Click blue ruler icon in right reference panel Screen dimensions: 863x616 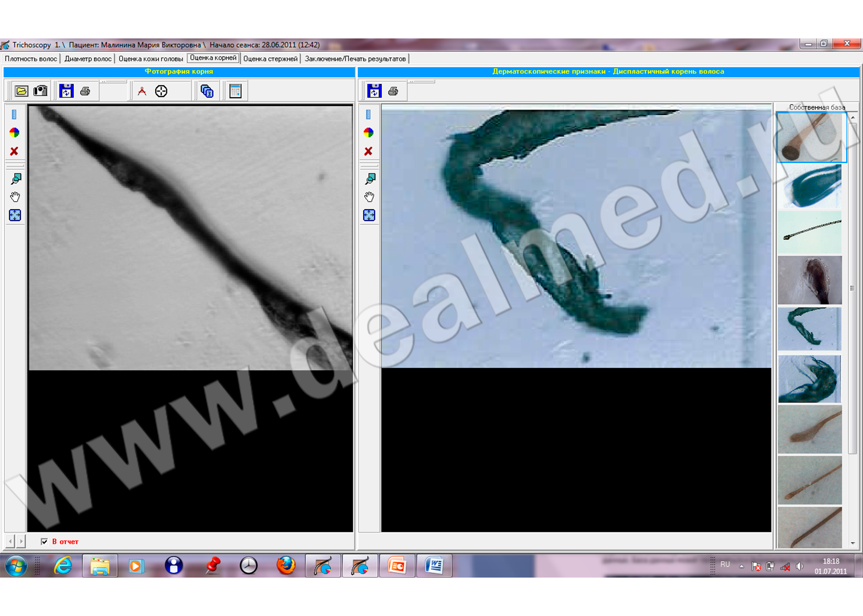(368, 114)
